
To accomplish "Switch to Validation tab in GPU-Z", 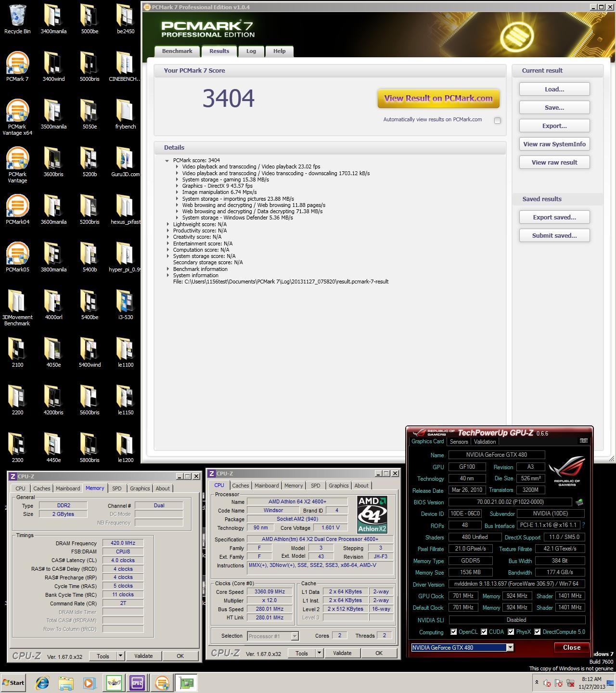I will click(x=485, y=442).
